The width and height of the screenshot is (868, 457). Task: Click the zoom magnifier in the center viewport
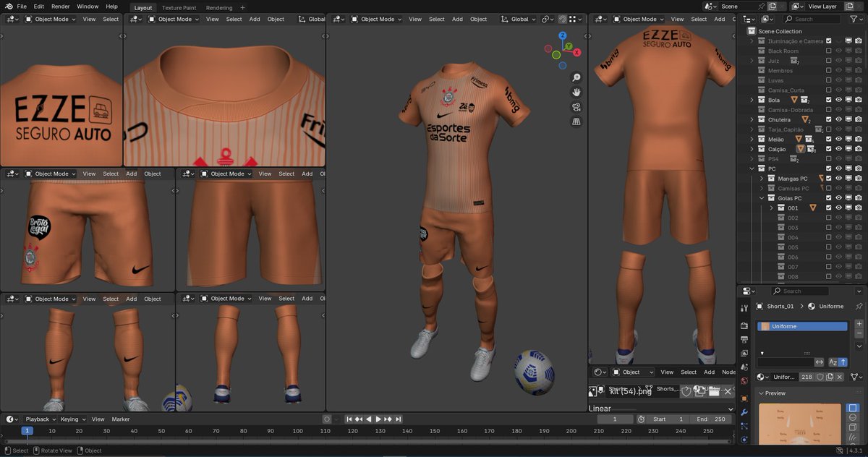576,77
